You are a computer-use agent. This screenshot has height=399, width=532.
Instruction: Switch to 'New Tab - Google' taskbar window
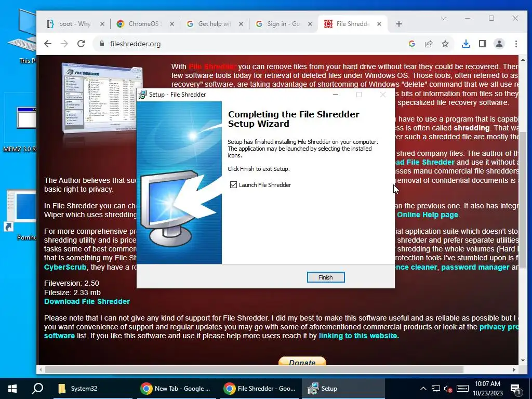pos(176,389)
